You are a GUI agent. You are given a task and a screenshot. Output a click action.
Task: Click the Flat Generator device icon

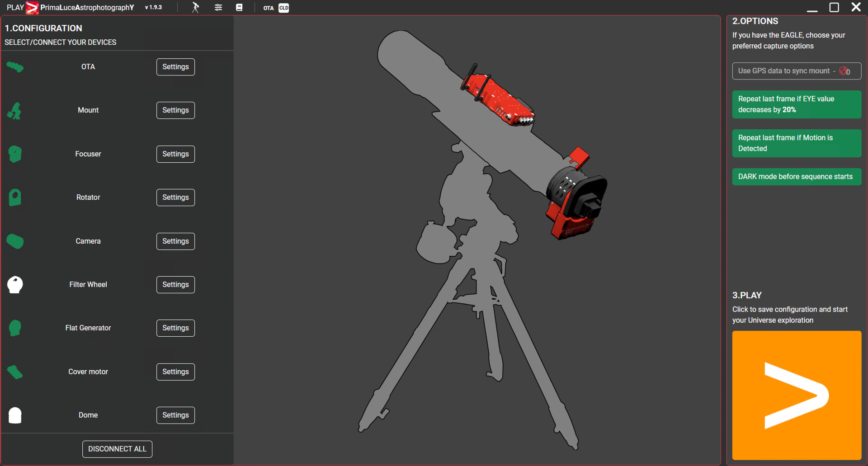point(15,328)
